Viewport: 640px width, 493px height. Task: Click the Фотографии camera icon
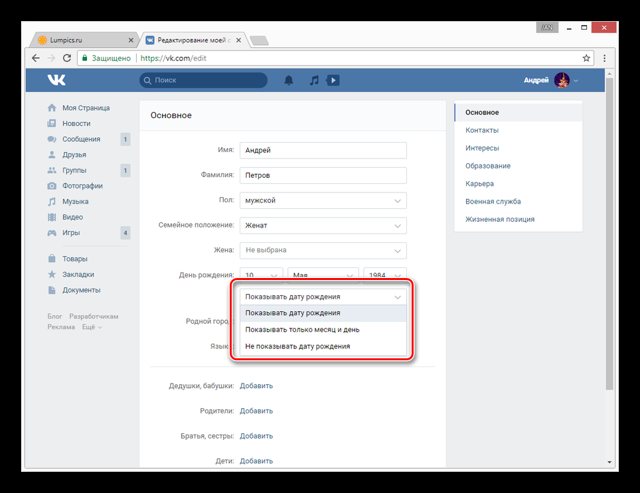pyautogui.click(x=52, y=186)
